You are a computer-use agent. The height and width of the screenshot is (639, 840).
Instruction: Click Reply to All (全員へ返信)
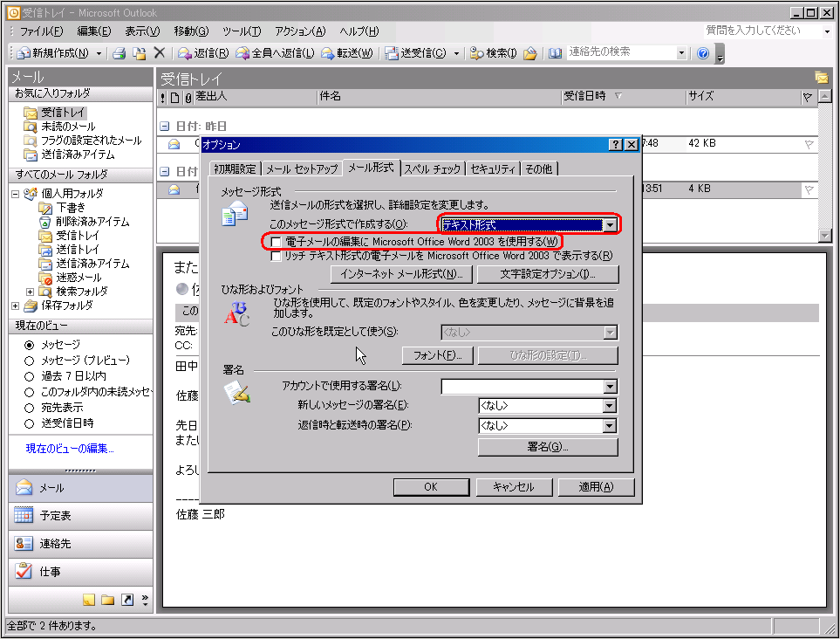point(275,53)
